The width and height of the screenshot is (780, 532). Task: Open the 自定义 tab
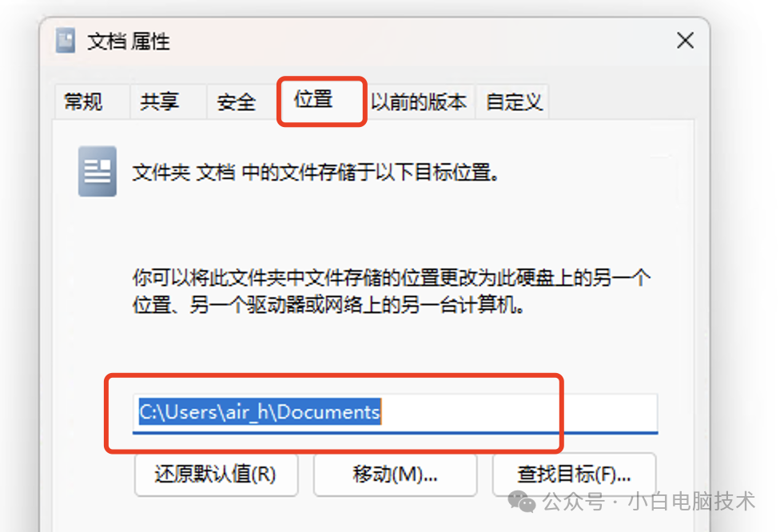(x=513, y=102)
